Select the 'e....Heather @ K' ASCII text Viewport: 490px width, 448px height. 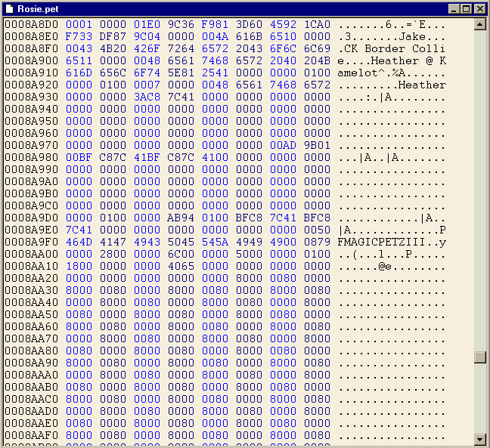(391, 60)
